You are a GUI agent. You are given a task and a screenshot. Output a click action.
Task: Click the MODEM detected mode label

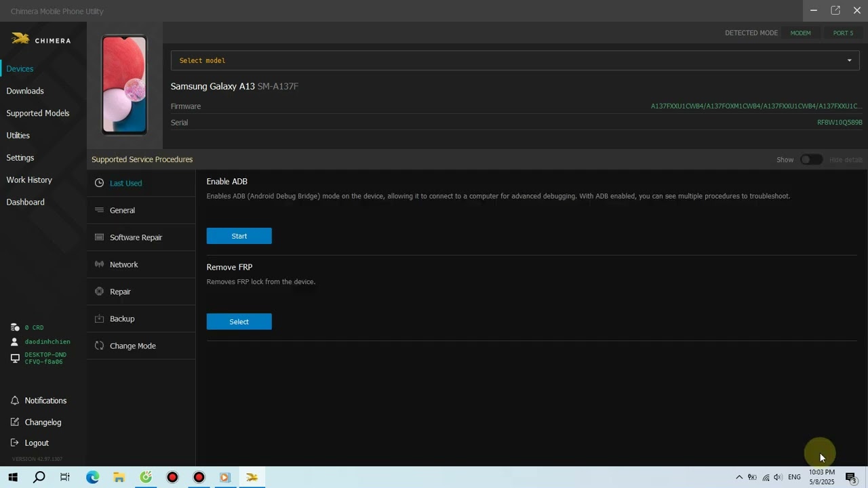pos(800,33)
